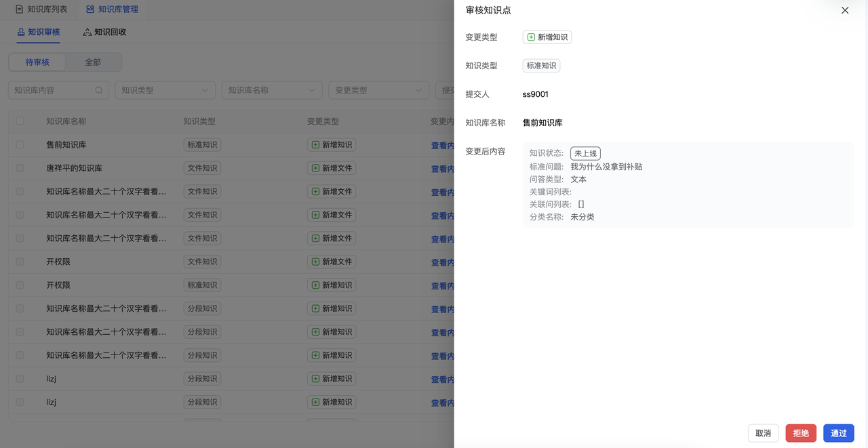Image resolution: width=868 pixels, height=448 pixels.
Task: Click the 未上线 status tag
Action: pos(585,154)
